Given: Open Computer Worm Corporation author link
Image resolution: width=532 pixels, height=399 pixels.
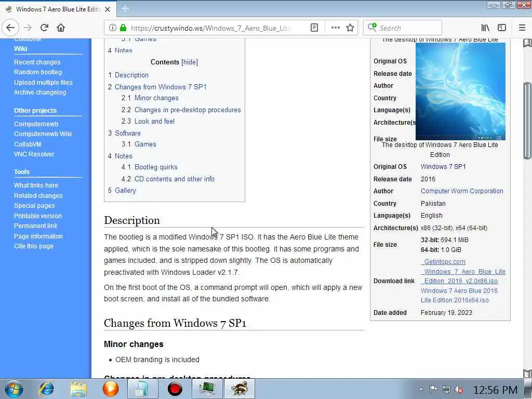Looking at the screenshot, I should (x=462, y=191).
